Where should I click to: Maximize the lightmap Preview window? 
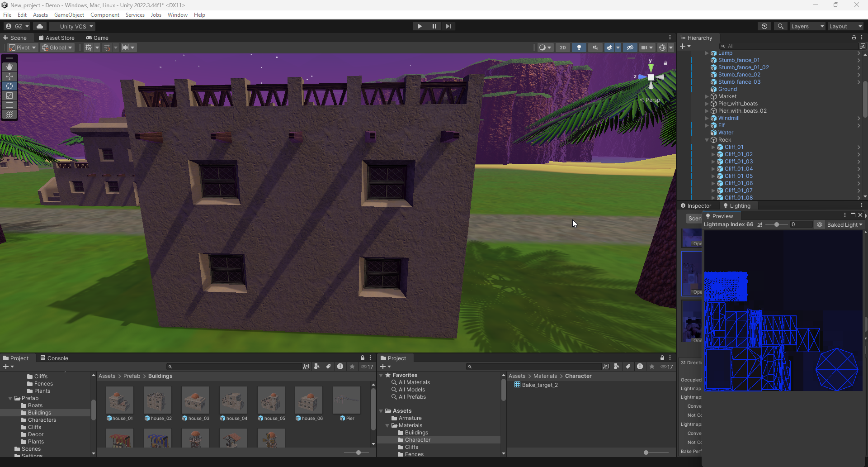853,215
